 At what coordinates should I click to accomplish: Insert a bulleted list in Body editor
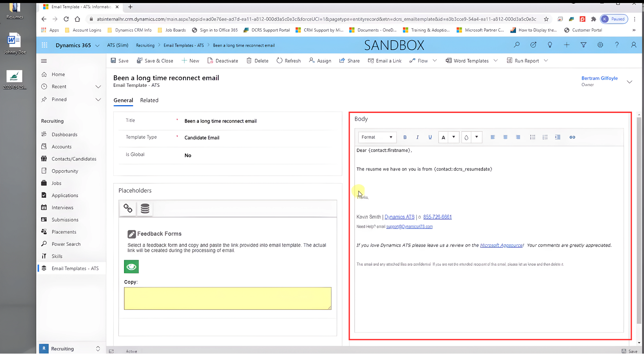click(x=533, y=137)
